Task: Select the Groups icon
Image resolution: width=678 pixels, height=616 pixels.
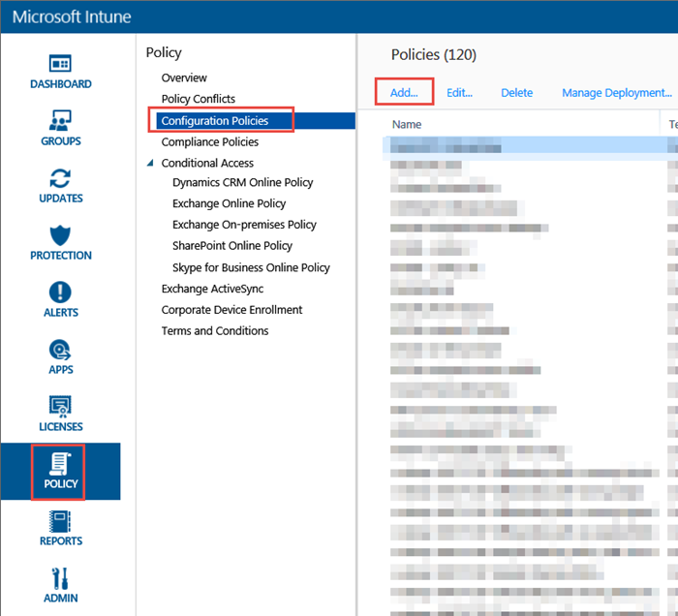Action: (x=60, y=121)
